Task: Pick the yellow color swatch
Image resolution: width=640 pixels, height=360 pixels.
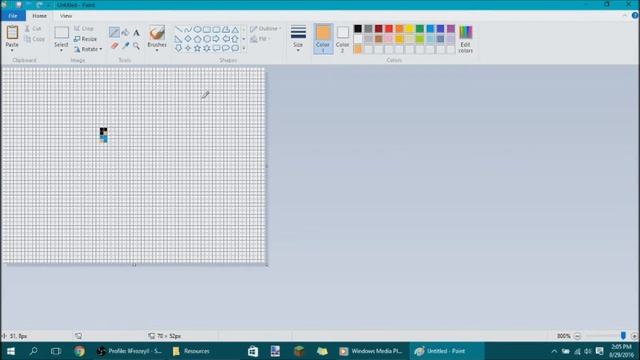Action: [x=409, y=29]
